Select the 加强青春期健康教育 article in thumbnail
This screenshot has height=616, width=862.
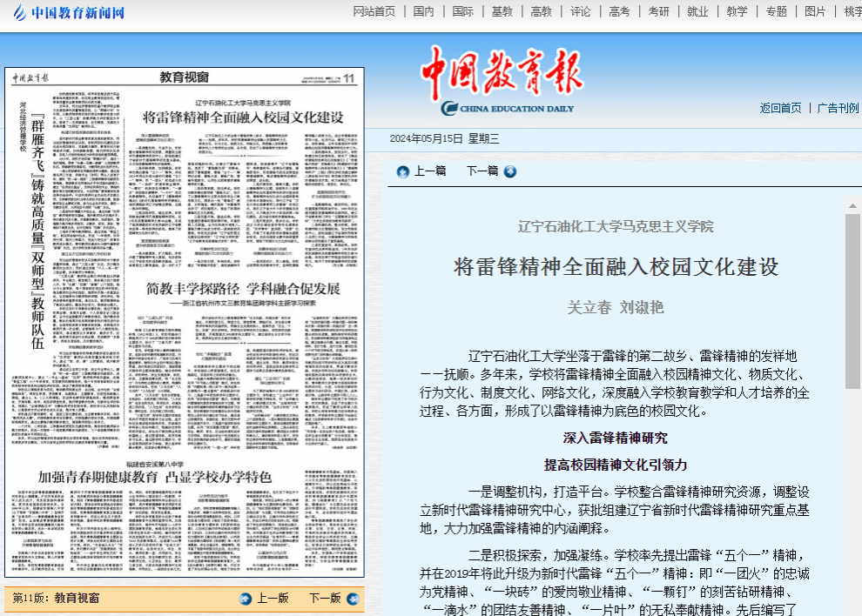155,477
